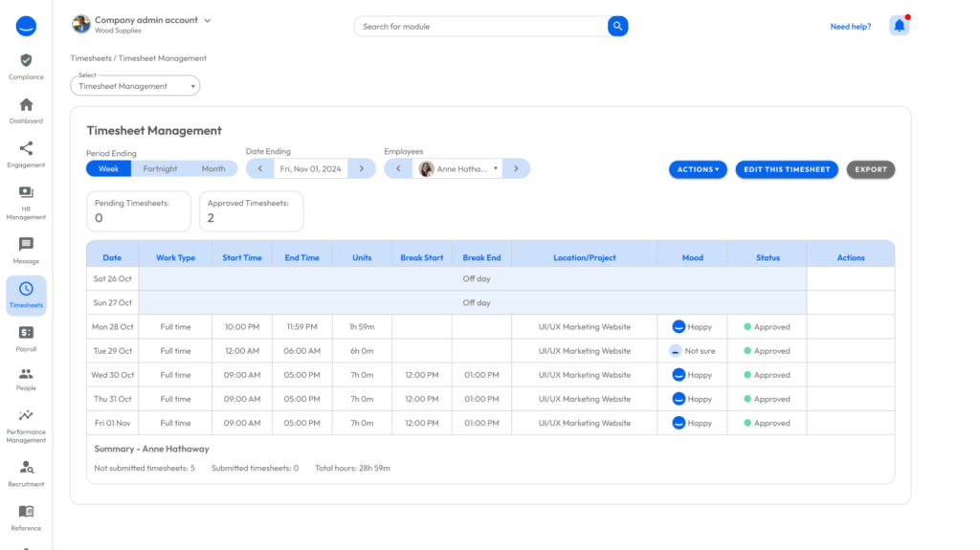
Task: Click the Edit This Timesheet button
Action: point(787,169)
